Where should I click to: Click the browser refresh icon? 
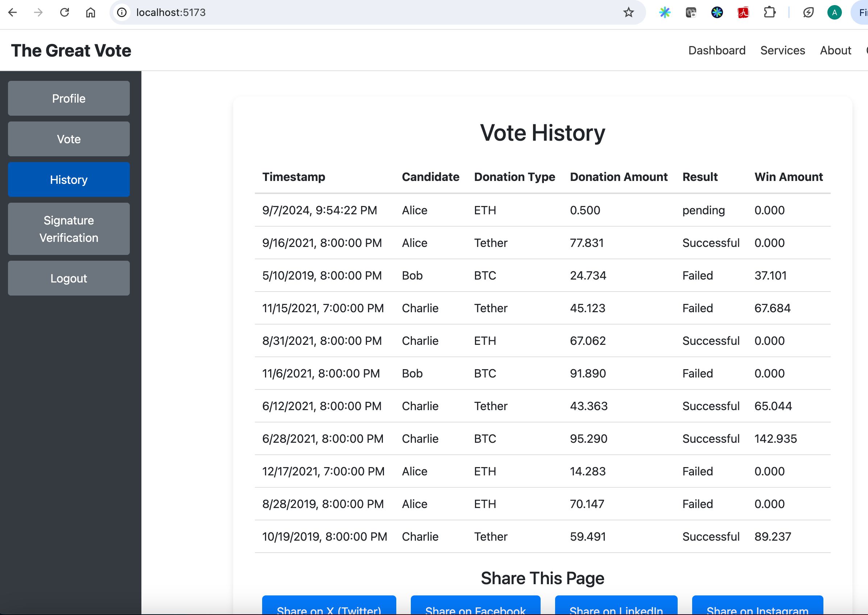point(65,12)
